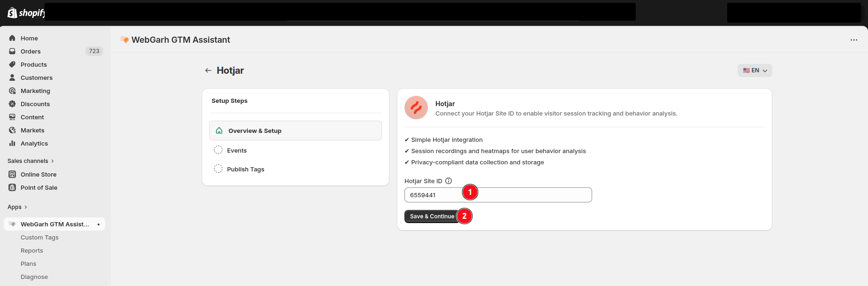Go back using the arrow beside Hotjar

click(208, 70)
